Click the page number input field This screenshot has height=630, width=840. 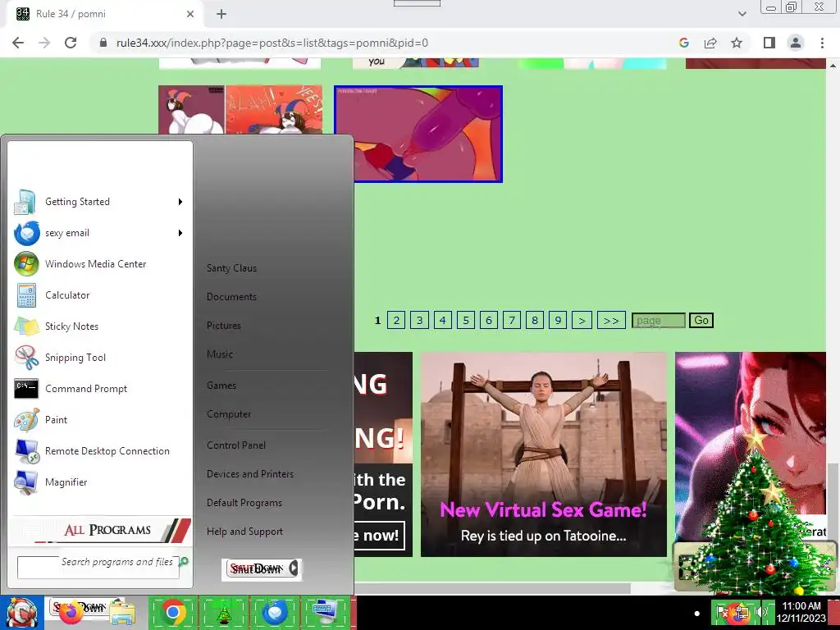click(x=659, y=321)
